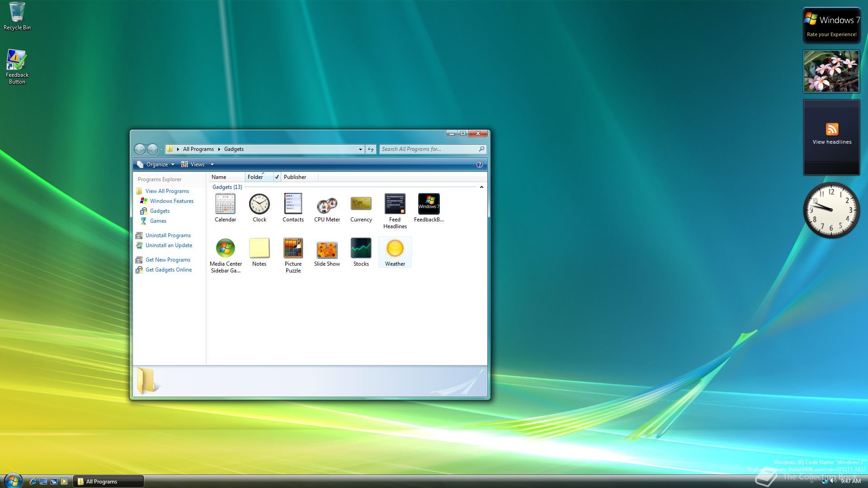The height and width of the screenshot is (488, 868).
Task: Open the Start menu orb
Action: (13, 481)
